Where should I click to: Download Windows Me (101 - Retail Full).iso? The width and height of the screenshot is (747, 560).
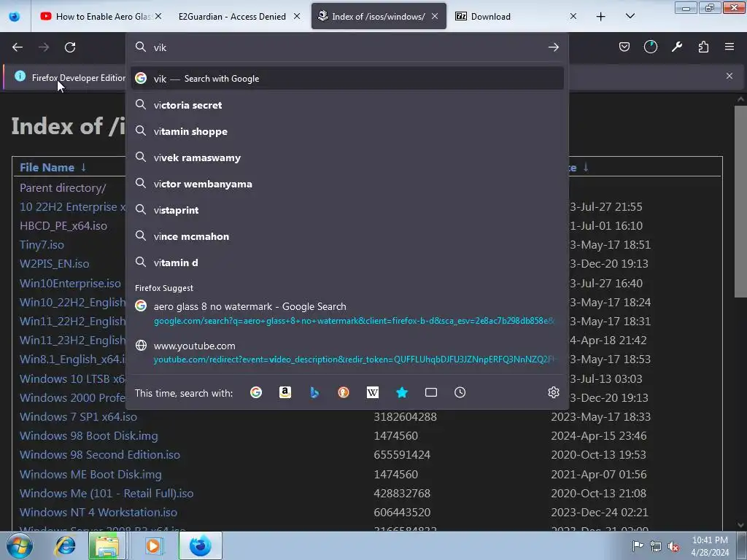107,494
